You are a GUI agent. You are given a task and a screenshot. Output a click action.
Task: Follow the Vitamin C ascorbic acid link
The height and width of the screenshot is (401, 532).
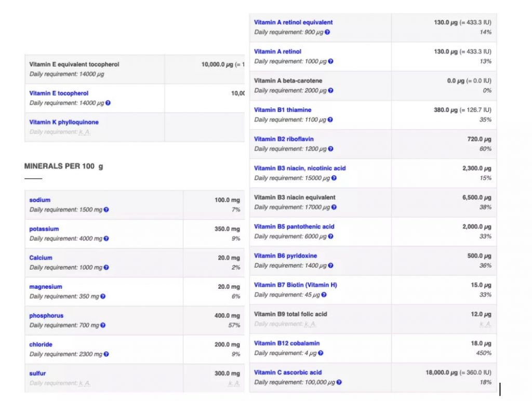288,372
